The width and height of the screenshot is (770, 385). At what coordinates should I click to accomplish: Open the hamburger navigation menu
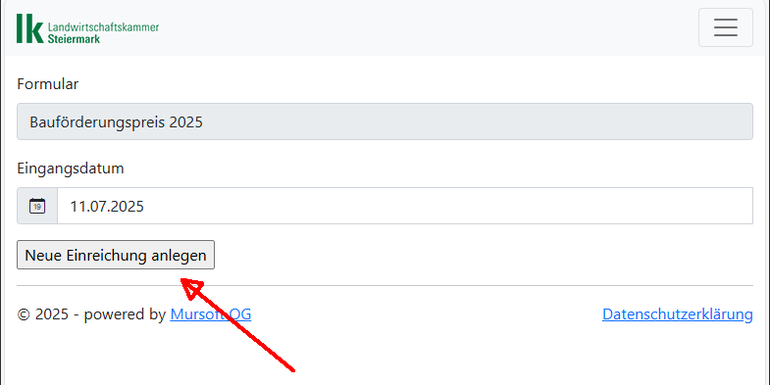[725, 28]
